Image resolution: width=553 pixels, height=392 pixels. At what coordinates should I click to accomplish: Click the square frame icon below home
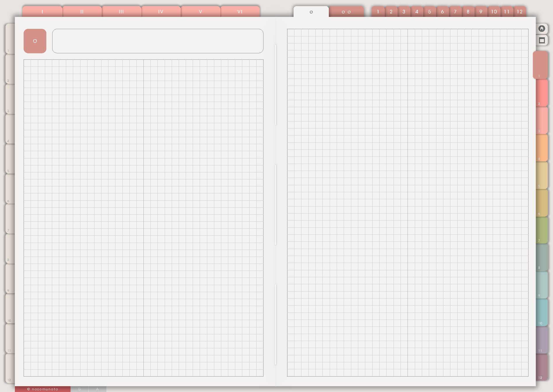point(542,40)
